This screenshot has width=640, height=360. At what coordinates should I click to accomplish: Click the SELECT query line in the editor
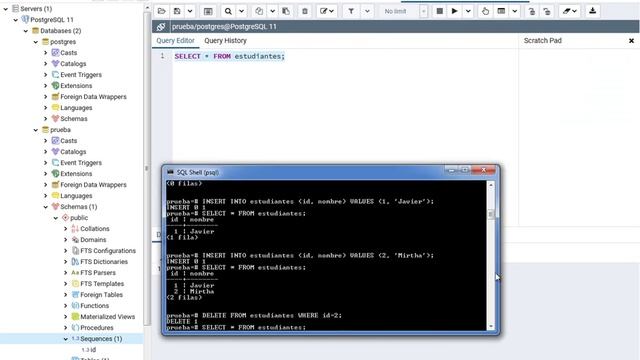point(229,56)
